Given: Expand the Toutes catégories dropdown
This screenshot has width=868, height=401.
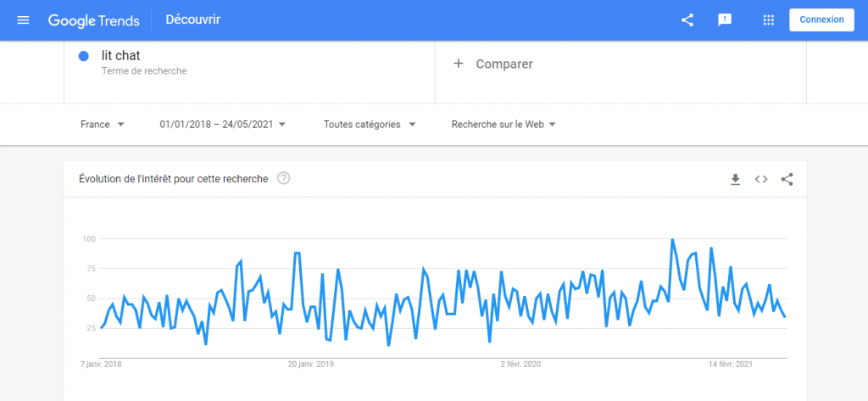Looking at the screenshot, I should tap(370, 125).
